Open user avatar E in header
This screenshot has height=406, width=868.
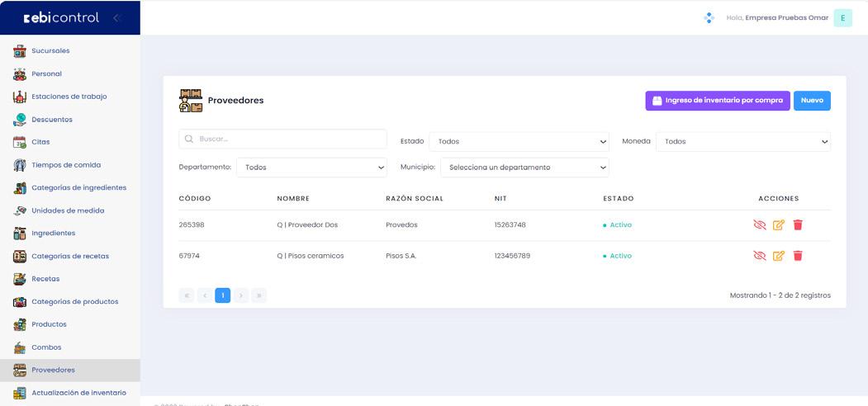(x=842, y=17)
